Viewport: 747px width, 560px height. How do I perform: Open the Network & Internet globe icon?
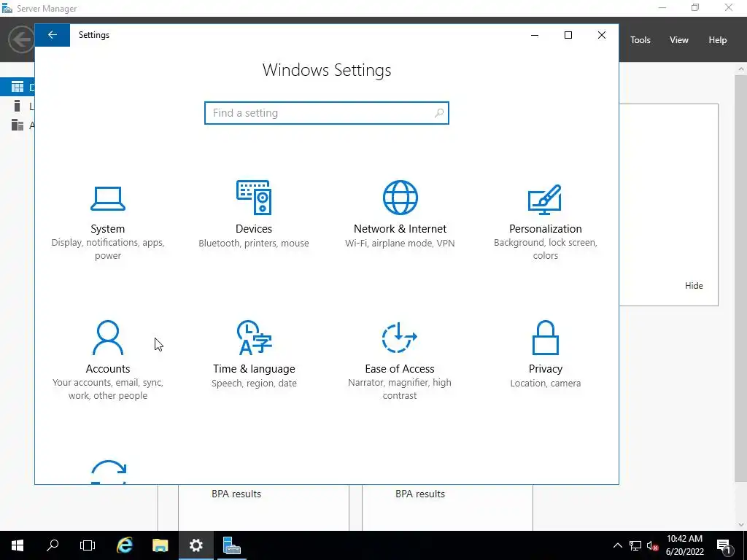tap(400, 197)
